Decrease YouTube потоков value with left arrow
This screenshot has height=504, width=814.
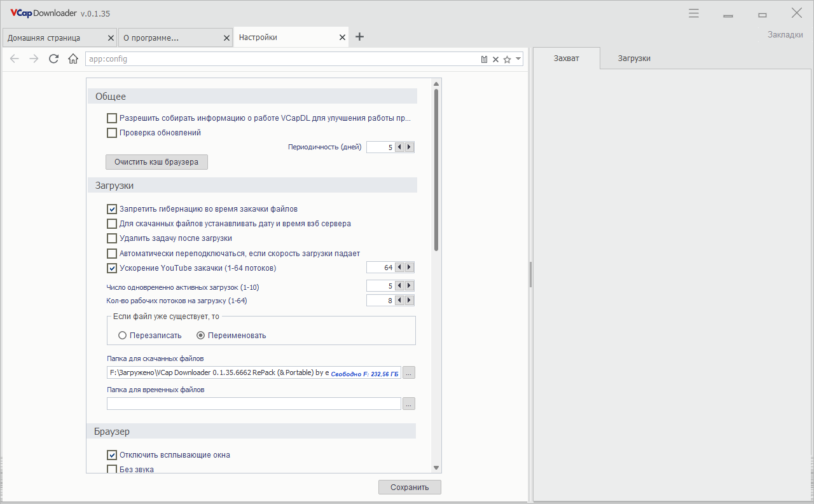[x=399, y=268]
